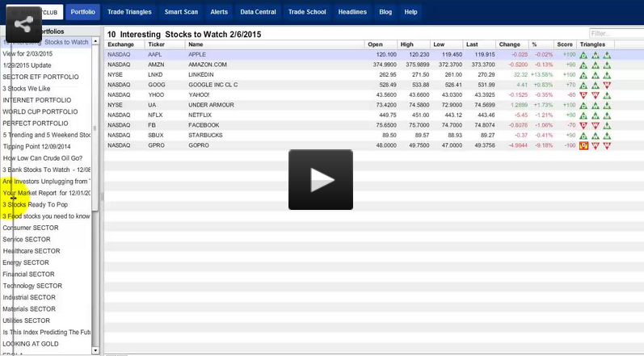Click the GPRO ticker cell
Screen dimensions: 644x356
pos(155,145)
